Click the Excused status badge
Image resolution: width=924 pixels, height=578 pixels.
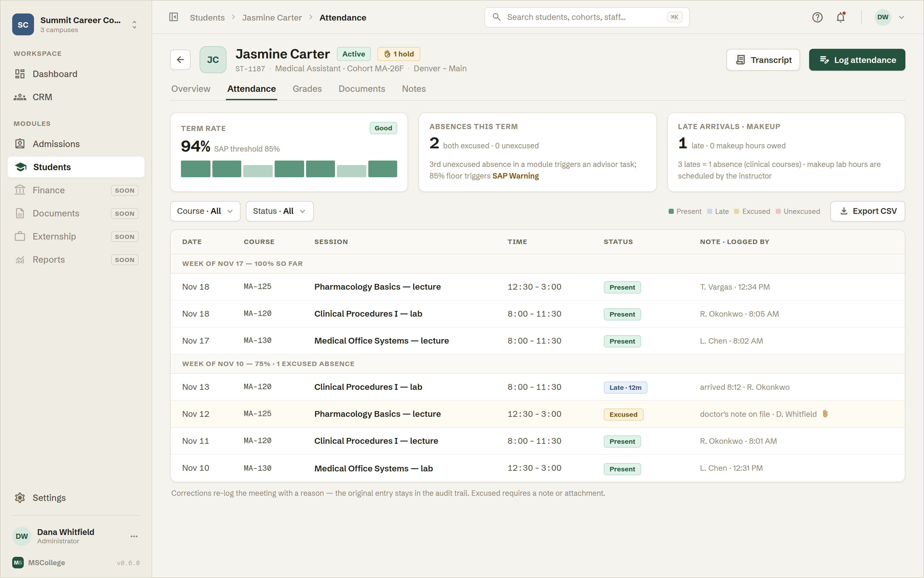pyautogui.click(x=623, y=414)
